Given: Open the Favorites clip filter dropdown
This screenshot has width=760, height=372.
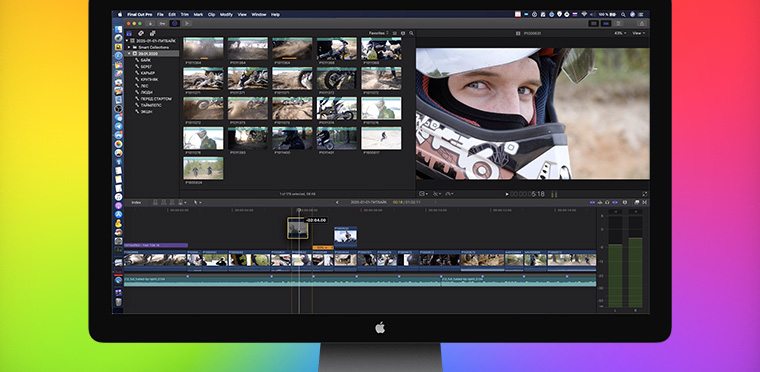Looking at the screenshot, I should click(x=379, y=33).
